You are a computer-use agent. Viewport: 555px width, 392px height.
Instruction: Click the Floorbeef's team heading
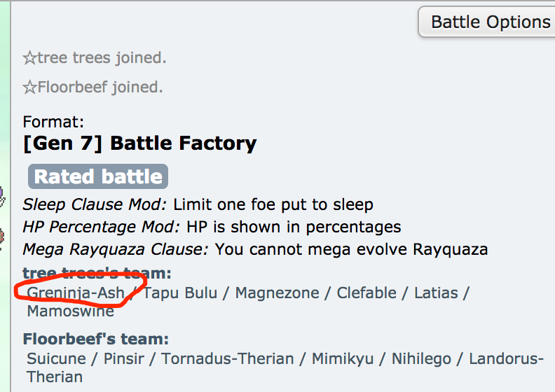[x=96, y=339]
